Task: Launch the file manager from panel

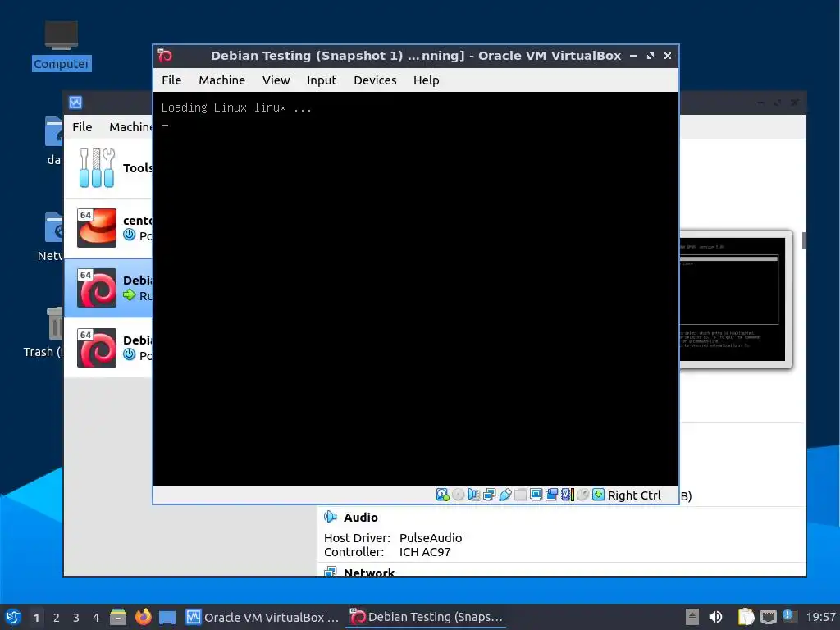Action: [x=118, y=617]
